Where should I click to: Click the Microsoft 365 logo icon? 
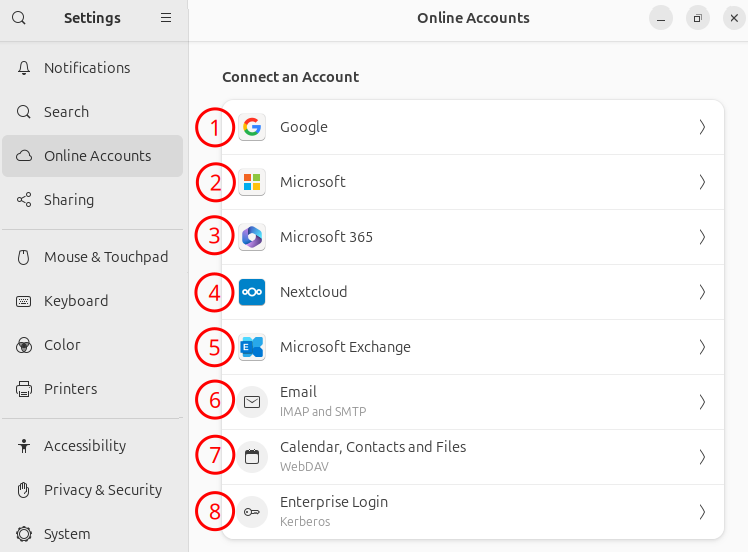pyautogui.click(x=252, y=237)
